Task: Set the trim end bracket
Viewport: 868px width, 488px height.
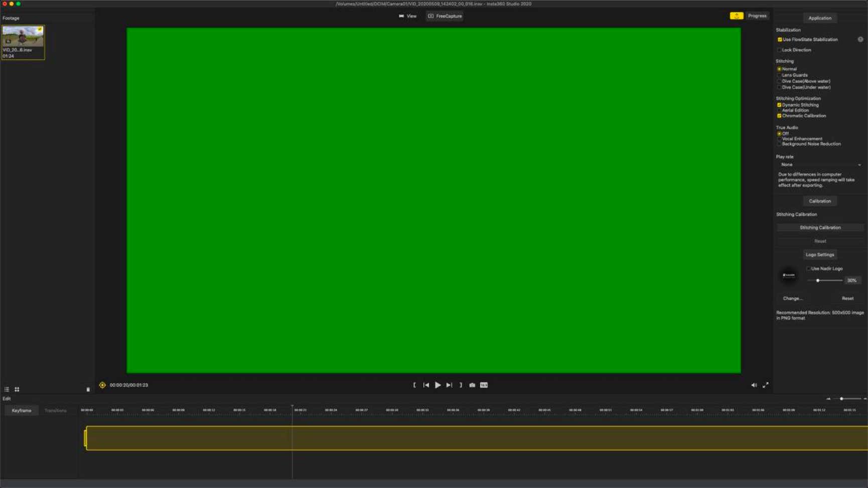Action: [x=461, y=385]
